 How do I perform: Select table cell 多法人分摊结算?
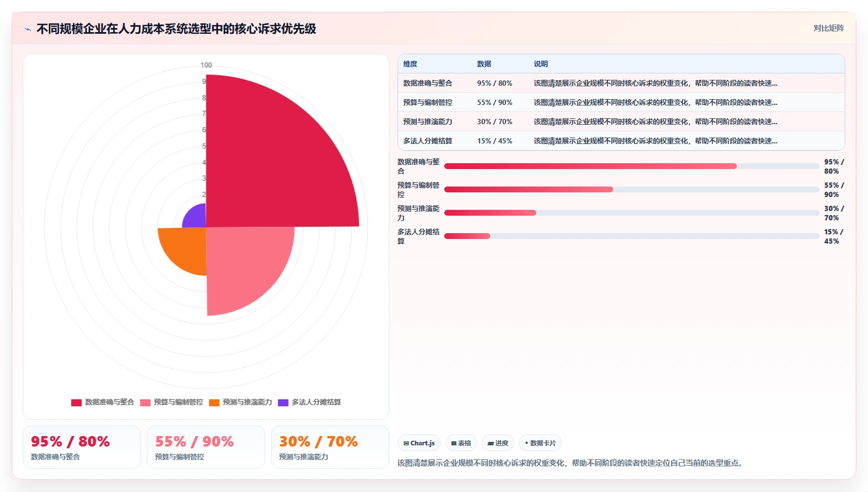(428, 141)
